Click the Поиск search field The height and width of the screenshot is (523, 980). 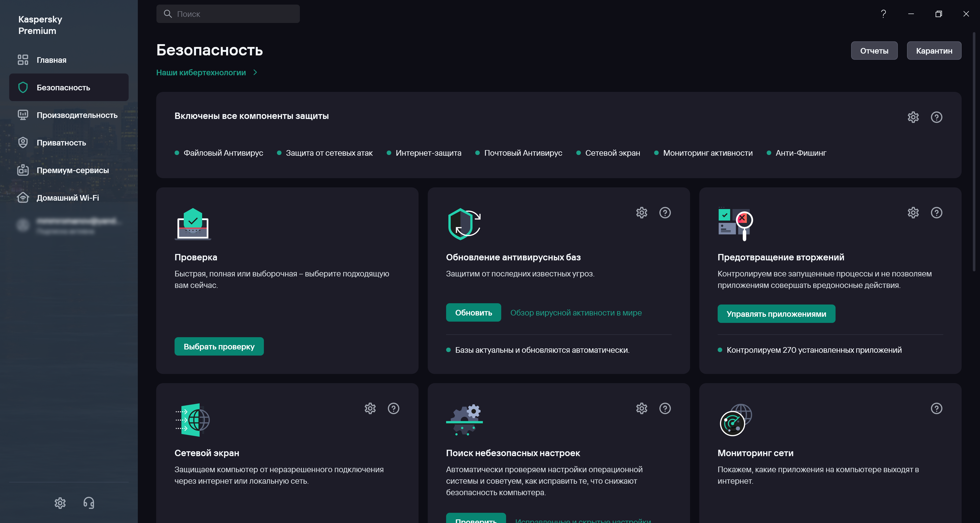click(x=228, y=14)
